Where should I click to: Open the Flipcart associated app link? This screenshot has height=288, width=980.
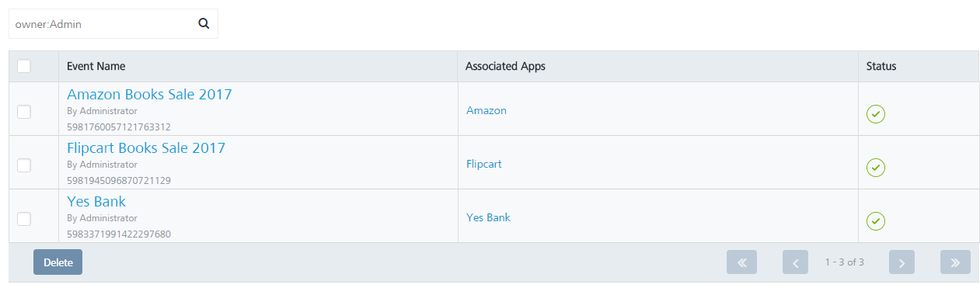(486, 164)
